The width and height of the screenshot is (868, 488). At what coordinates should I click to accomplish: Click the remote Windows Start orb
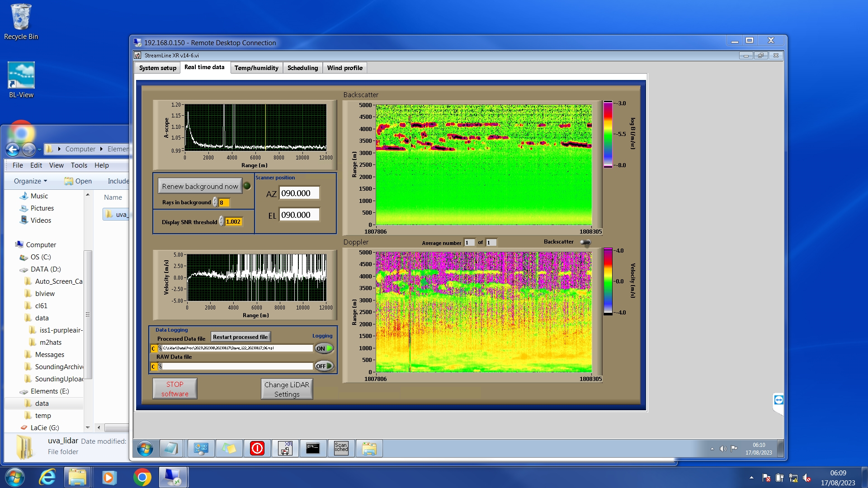pyautogui.click(x=145, y=448)
